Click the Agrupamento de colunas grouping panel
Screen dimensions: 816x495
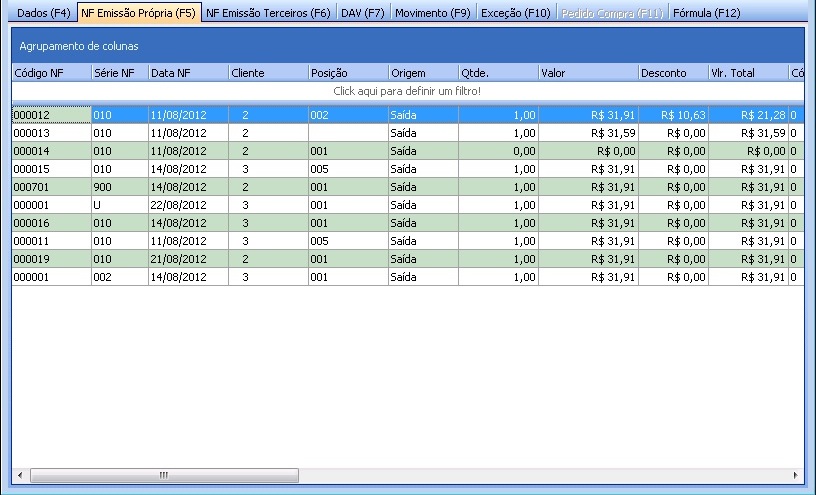tap(407, 46)
